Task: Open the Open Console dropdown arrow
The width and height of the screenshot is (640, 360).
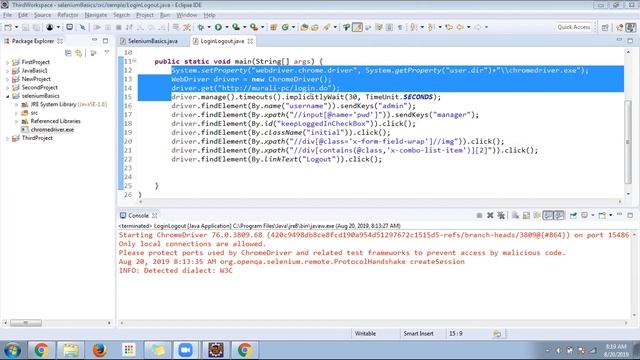Action: coord(610,216)
